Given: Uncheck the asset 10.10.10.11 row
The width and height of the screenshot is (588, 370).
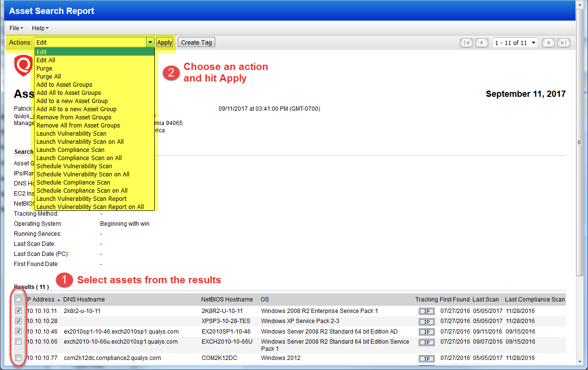Looking at the screenshot, I should click(x=18, y=311).
